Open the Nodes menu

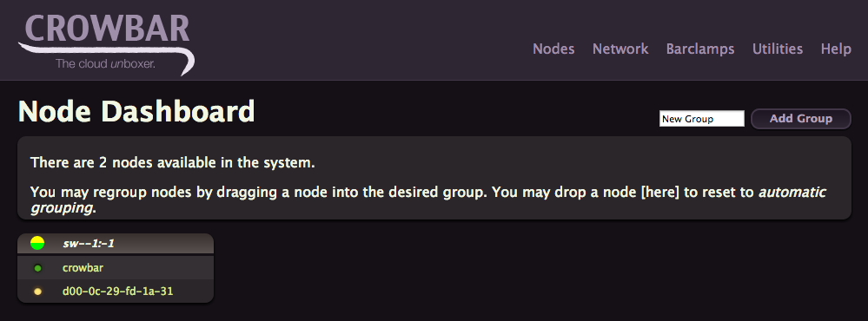point(553,49)
